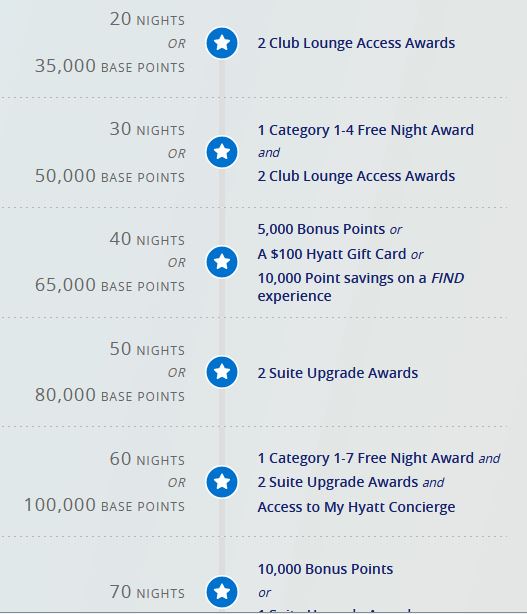Select 5,000 Bonus Points reward
527x614 pixels.
321,229
